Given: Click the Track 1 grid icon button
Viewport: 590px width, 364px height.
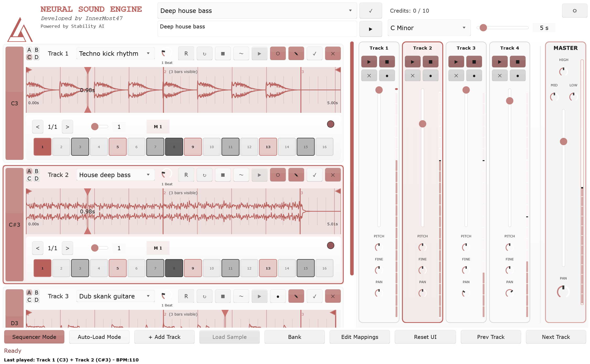Looking at the screenshot, I should [x=223, y=54].
